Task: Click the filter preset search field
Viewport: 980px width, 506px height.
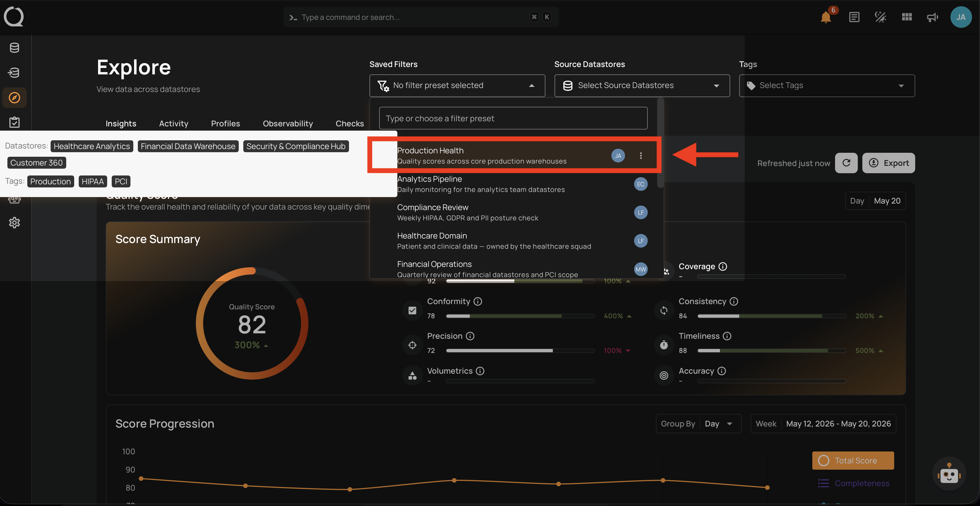Action: click(x=513, y=118)
